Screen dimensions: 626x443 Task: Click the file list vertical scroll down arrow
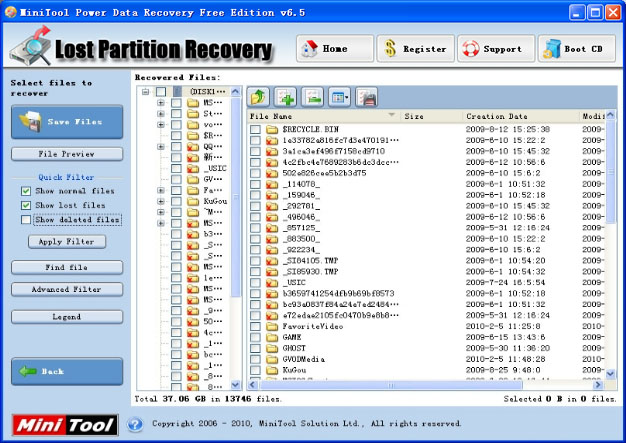(610, 374)
